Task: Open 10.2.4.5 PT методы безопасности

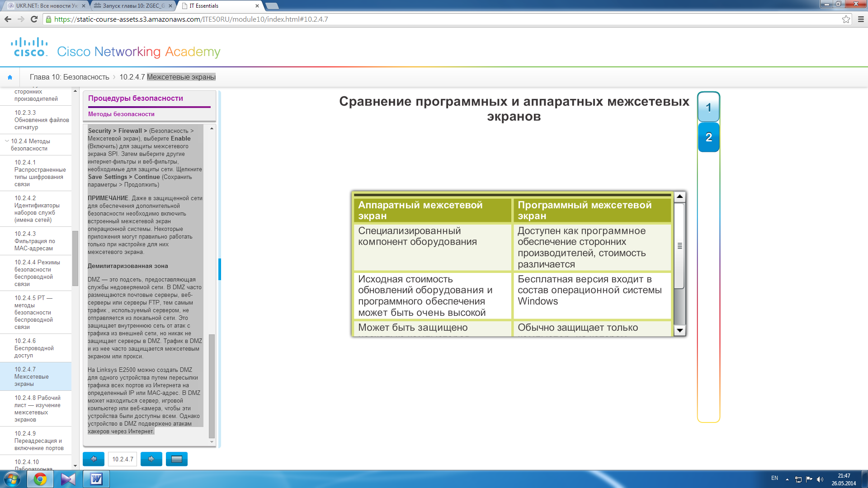Action: click(x=36, y=312)
